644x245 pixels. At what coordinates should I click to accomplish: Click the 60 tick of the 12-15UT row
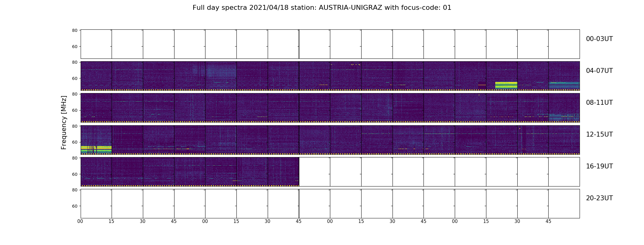[75, 142]
